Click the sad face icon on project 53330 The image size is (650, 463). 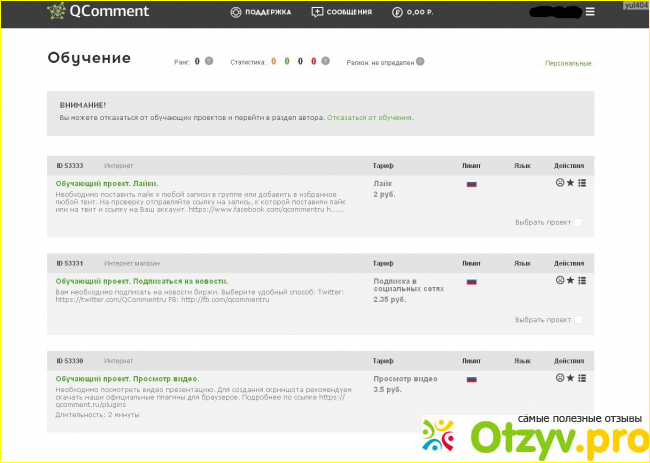coord(559,379)
